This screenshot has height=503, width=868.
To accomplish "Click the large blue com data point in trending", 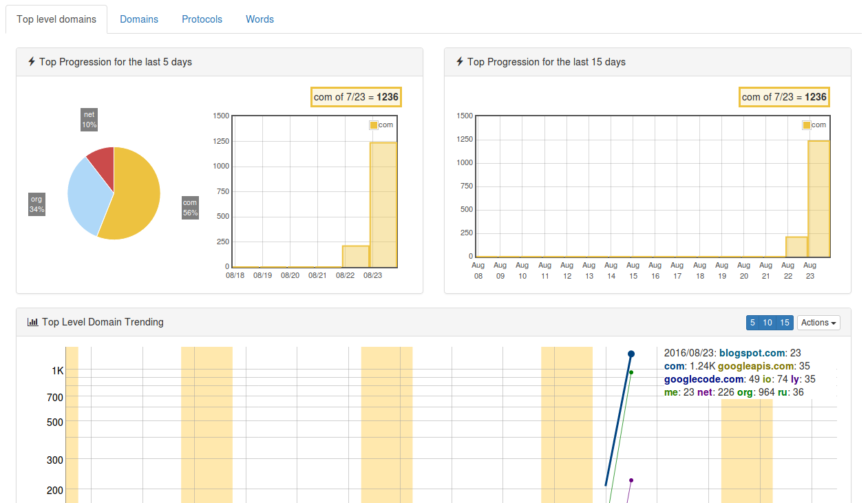I will click(631, 354).
